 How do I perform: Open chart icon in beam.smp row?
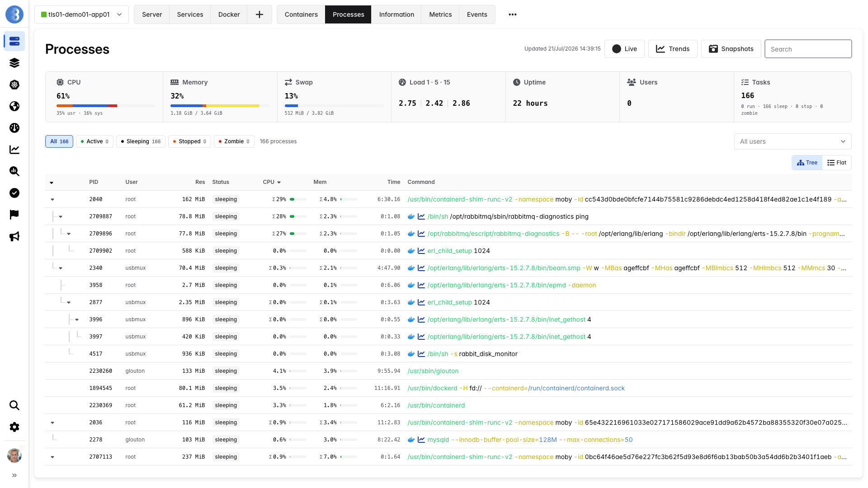(x=421, y=268)
